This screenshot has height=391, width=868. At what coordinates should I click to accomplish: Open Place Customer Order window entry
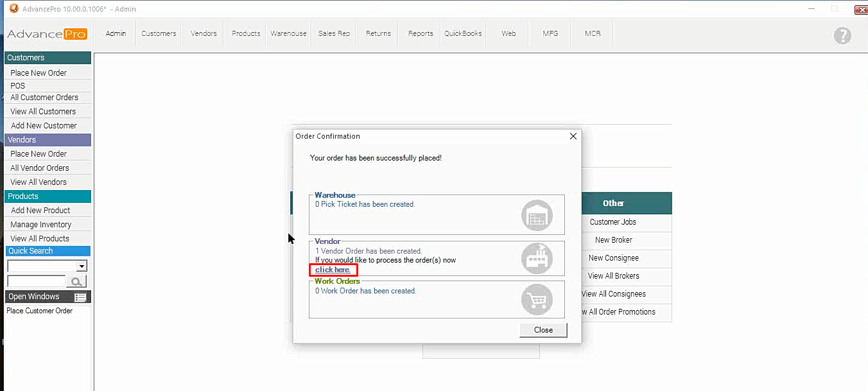pyautogui.click(x=39, y=311)
